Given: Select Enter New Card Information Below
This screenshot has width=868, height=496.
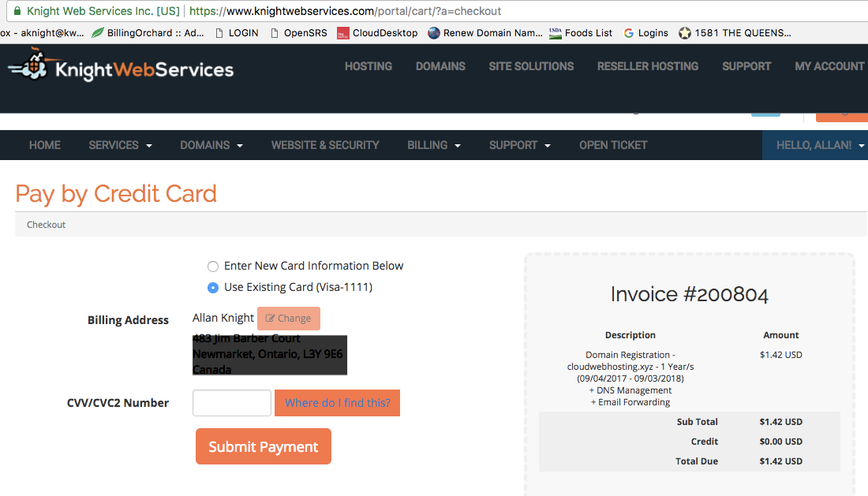Looking at the screenshot, I should pos(212,267).
